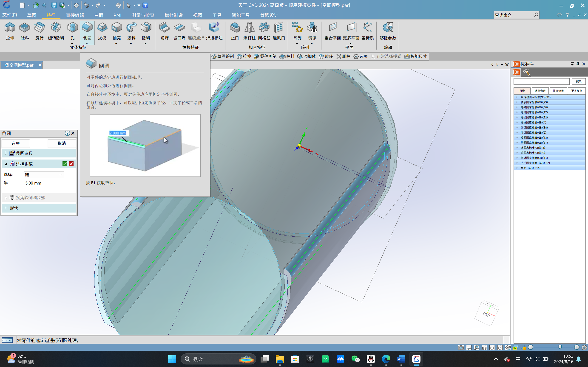
Task: Choose the 旋转除料 revolved cut tool
Action: click(x=56, y=31)
